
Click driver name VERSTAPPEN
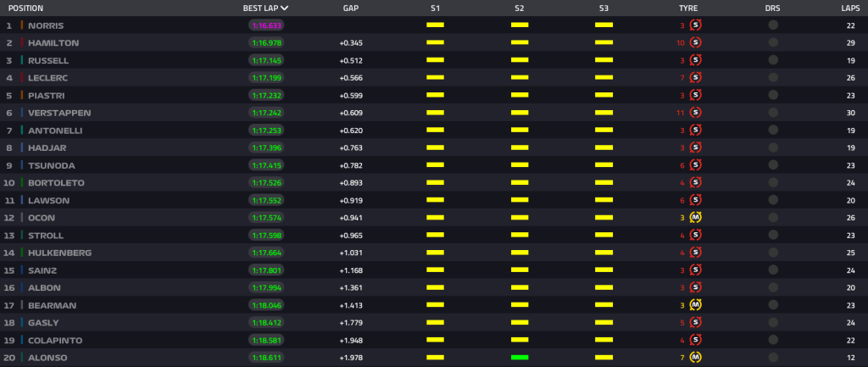(59, 113)
